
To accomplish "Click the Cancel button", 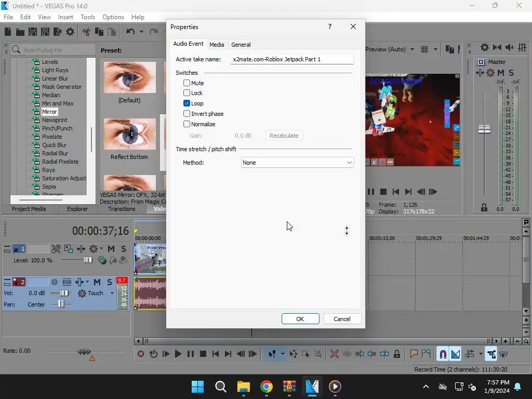I will click(x=342, y=319).
